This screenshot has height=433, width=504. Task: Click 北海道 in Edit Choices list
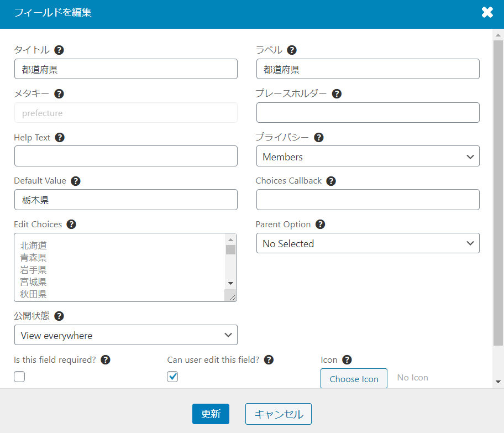point(33,246)
